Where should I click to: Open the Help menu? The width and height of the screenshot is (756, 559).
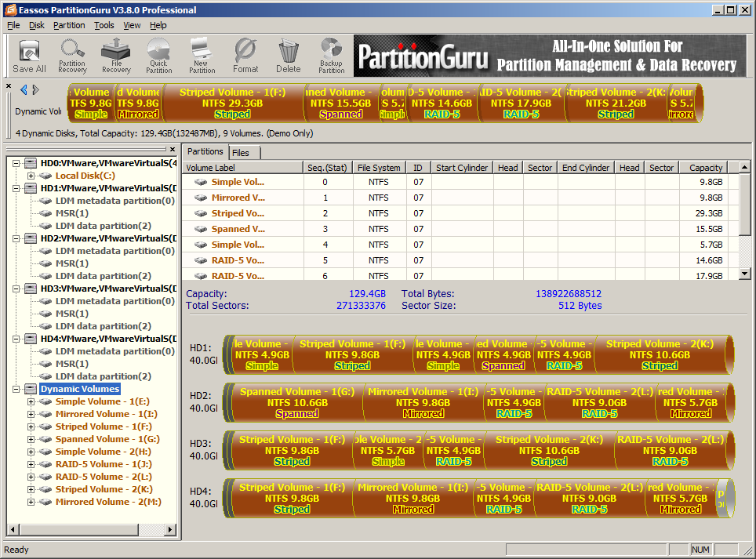coord(158,26)
